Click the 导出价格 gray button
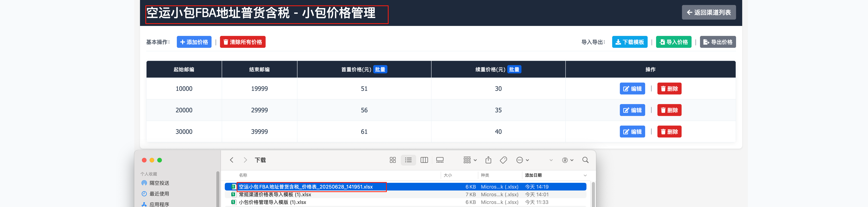Image resolution: width=868 pixels, height=207 pixels. click(718, 42)
